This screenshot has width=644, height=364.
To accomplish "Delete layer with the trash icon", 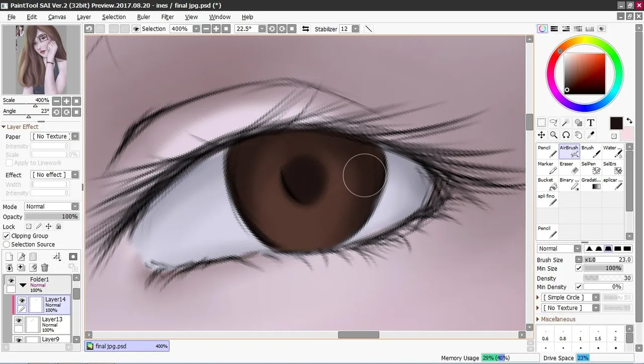I will tap(44, 268).
